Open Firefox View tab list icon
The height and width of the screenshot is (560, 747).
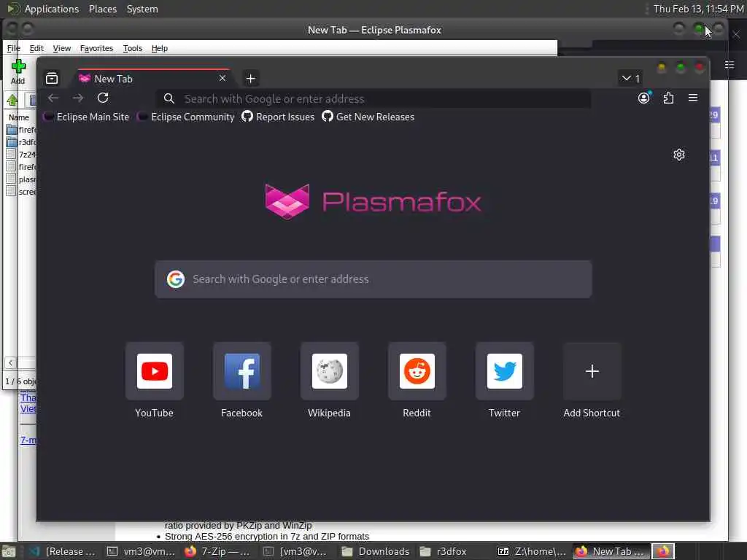click(x=52, y=78)
